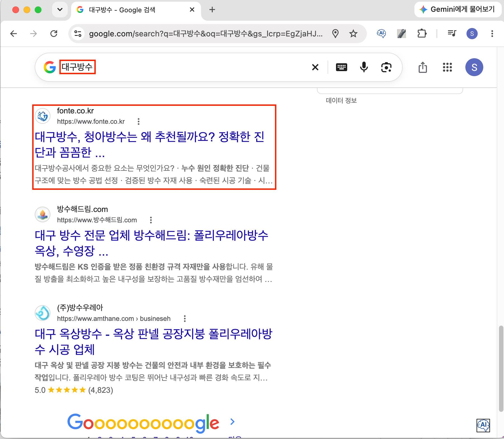Open the on-screen keyboard input tool
504x439 pixels.
[x=341, y=67]
